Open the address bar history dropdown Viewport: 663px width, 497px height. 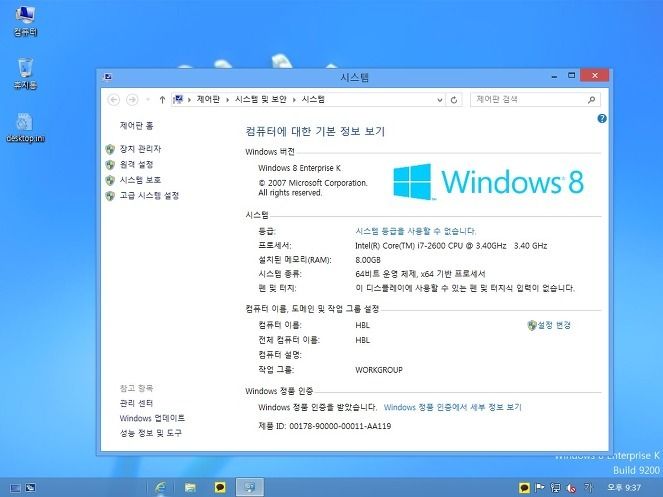440,100
